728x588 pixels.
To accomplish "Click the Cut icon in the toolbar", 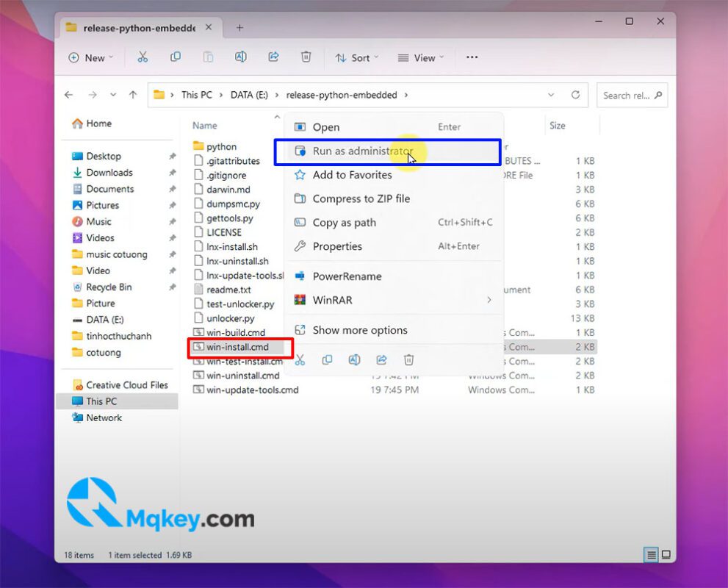I will click(x=143, y=57).
